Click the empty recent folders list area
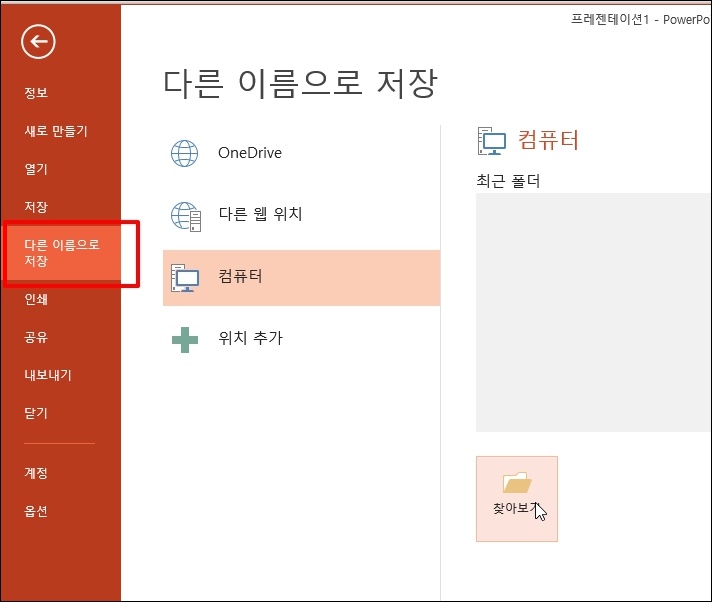Viewport: 712px width, 602px height. click(593, 312)
